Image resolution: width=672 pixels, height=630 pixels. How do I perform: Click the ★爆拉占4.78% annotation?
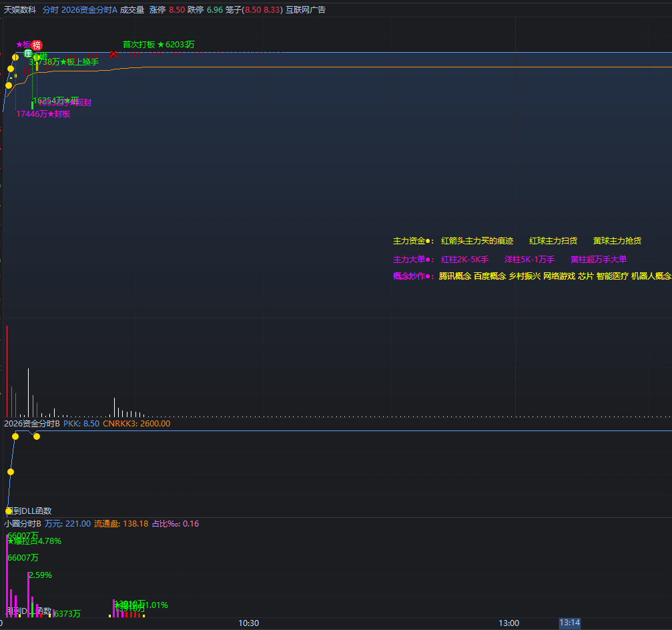coord(34,541)
